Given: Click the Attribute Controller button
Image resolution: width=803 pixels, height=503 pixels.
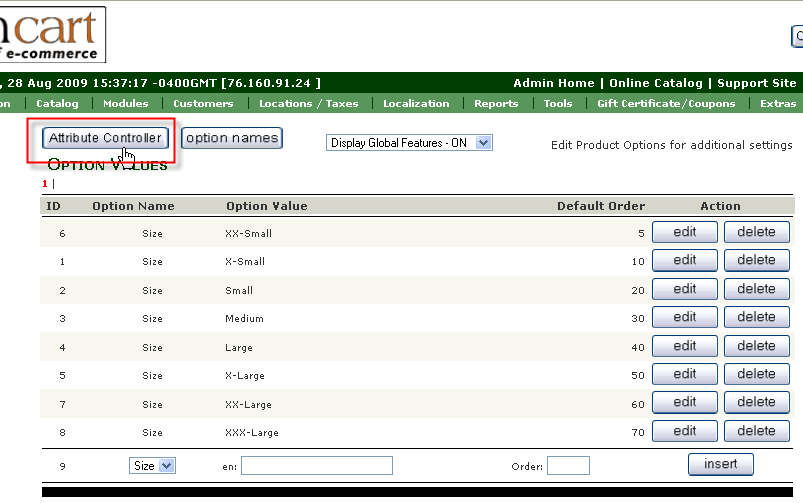Looking at the screenshot, I should click(105, 138).
